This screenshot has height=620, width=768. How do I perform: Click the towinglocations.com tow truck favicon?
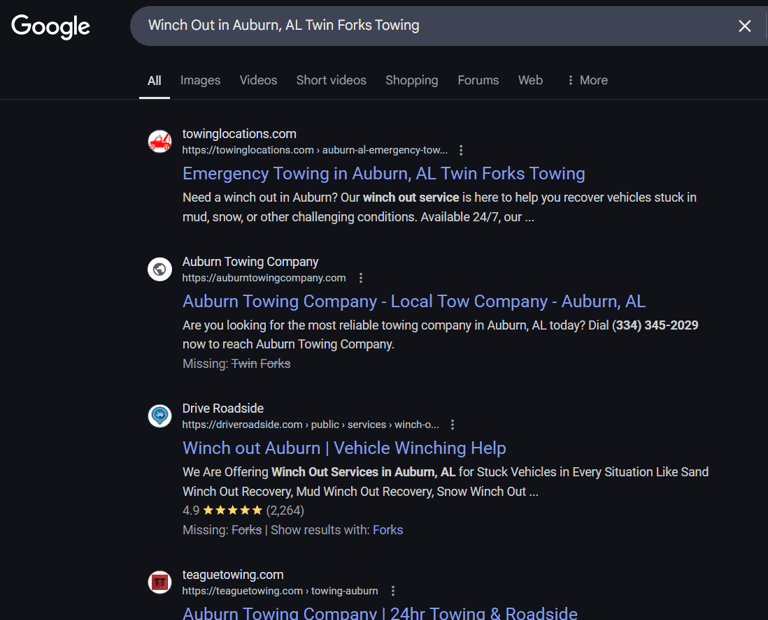click(160, 142)
